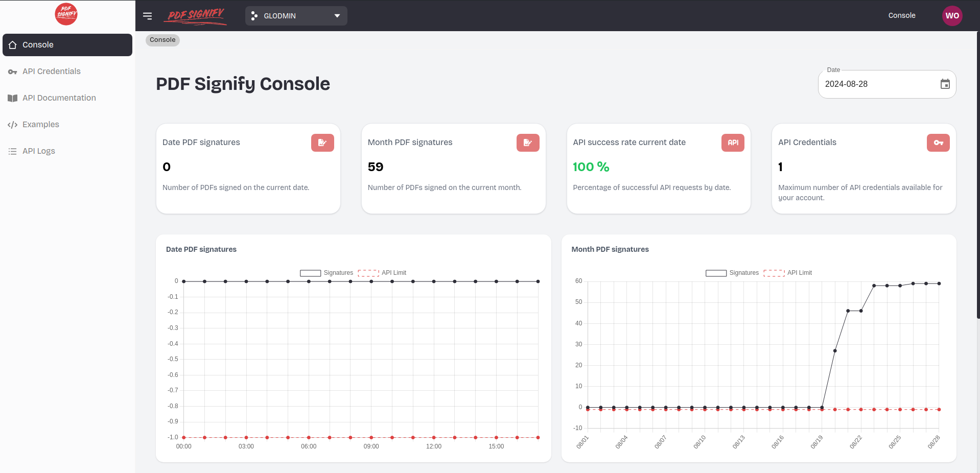Click the list icon beside API Logs
Image resolution: width=980 pixels, height=473 pixels.
click(x=13, y=151)
